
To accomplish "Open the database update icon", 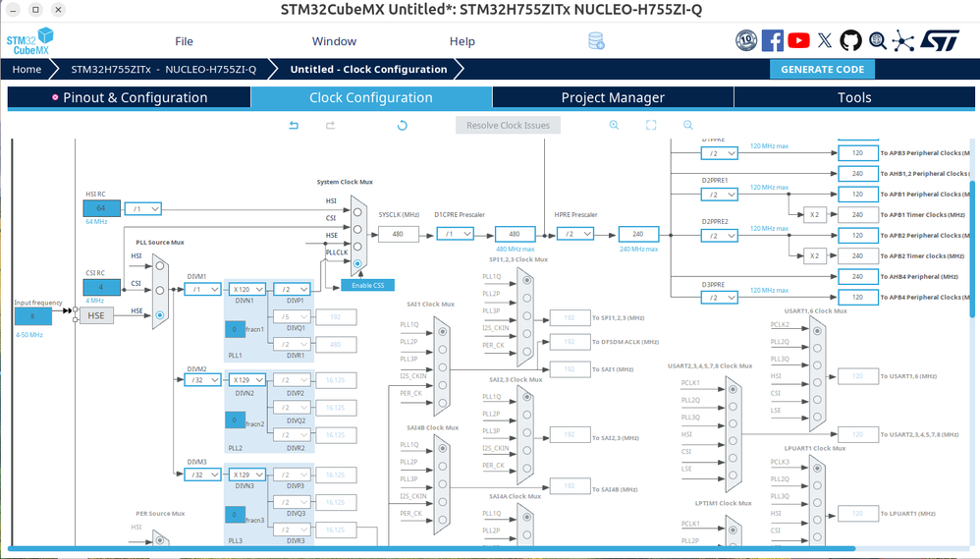I will [x=596, y=41].
